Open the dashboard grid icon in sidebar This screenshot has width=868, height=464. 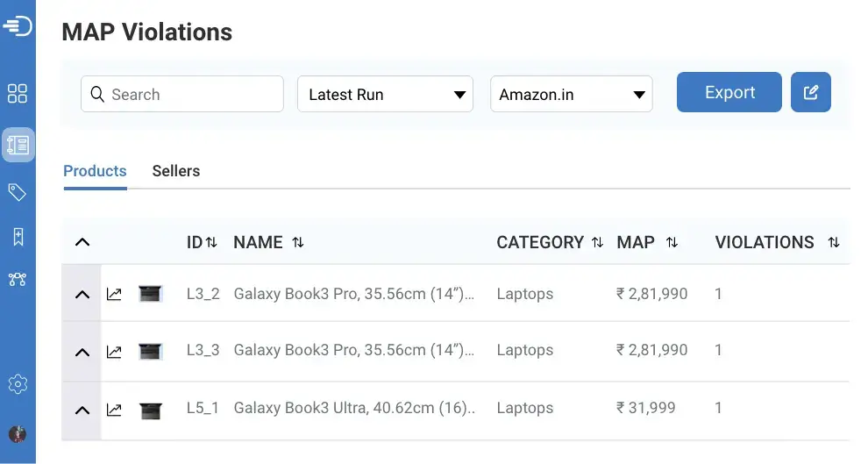coord(18,94)
